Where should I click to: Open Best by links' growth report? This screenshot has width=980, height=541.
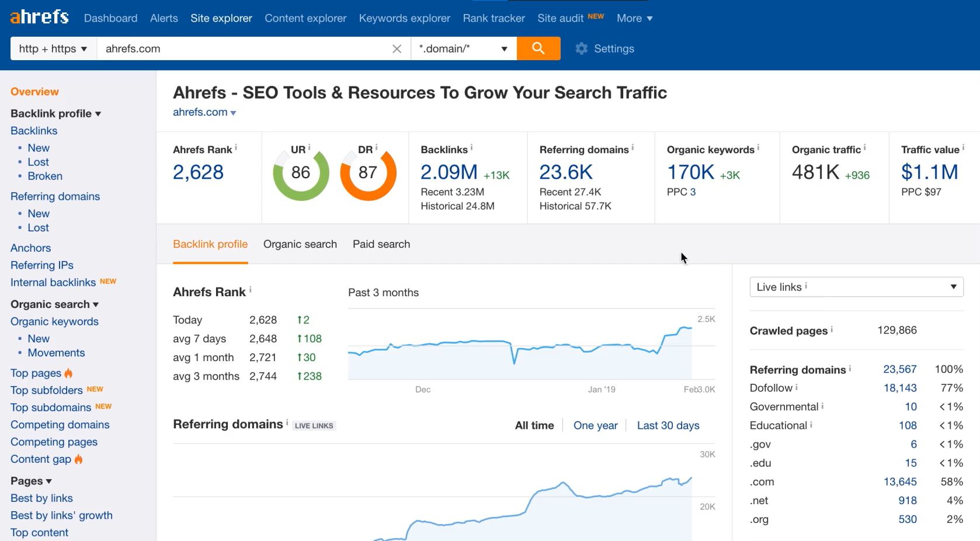(x=61, y=515)
